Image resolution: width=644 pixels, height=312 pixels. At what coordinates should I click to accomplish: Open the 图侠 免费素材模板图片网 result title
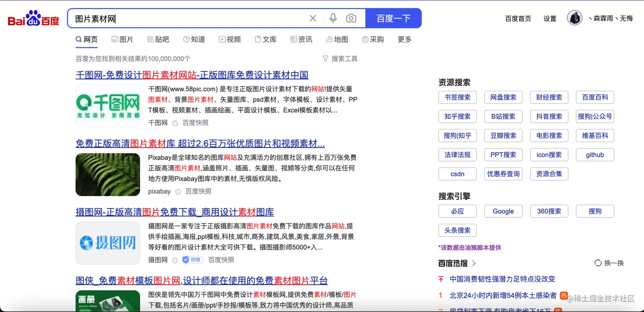pyautogui.click(x=201, y=281)
